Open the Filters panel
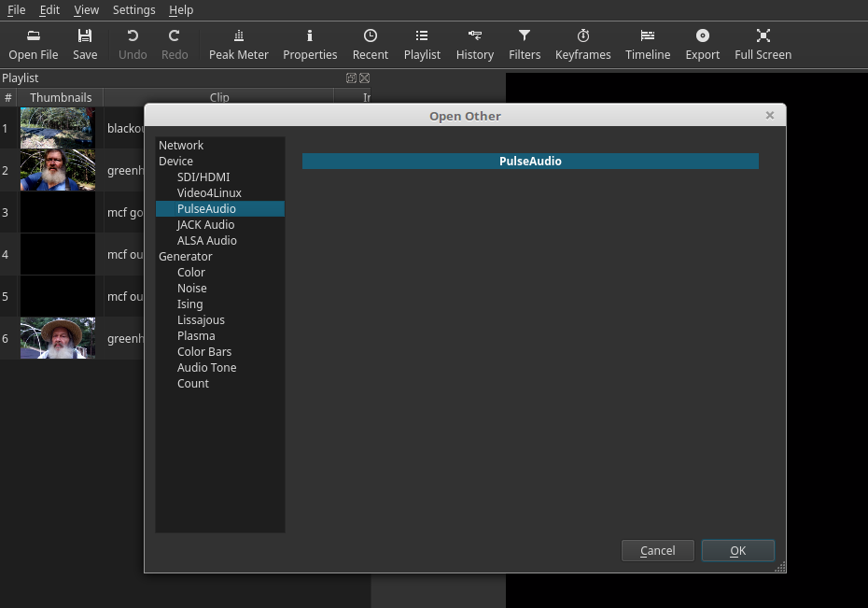The image size is (868, 608). point(525,45)
